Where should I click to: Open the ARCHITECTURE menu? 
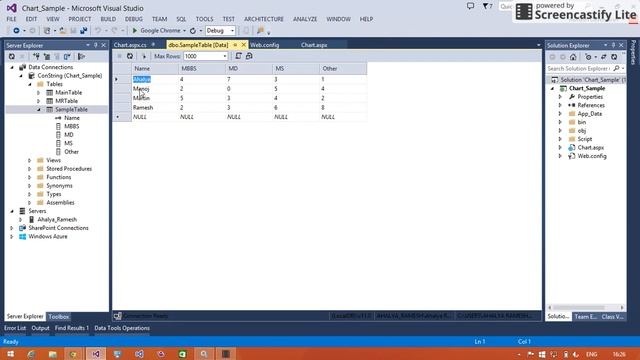pyautogui.click(x=264, y=19)
